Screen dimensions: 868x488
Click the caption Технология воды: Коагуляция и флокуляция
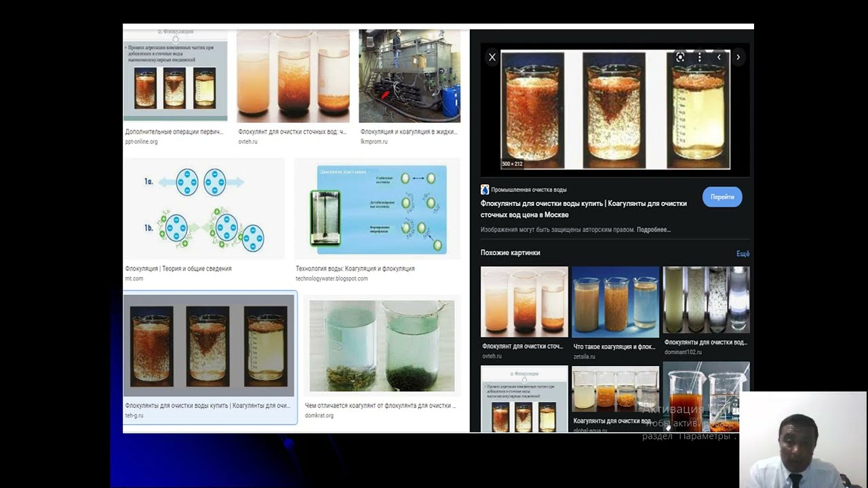[x=355, y=268]
